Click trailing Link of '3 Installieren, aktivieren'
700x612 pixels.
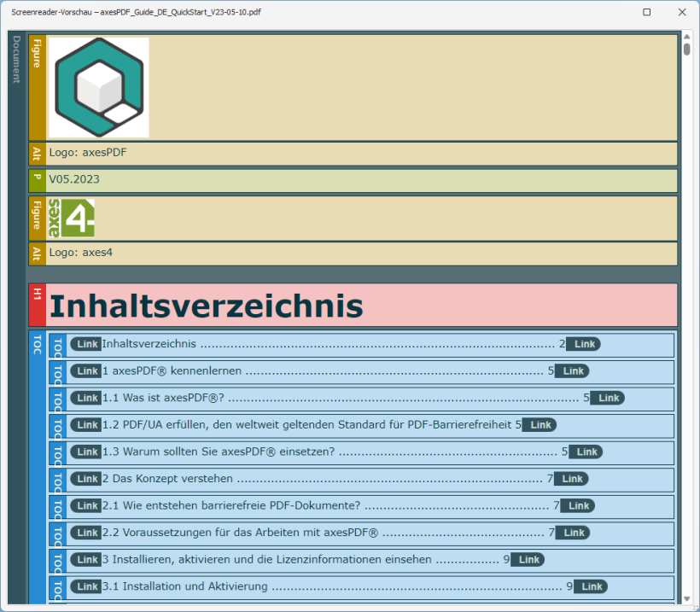(x=528, y=560)
